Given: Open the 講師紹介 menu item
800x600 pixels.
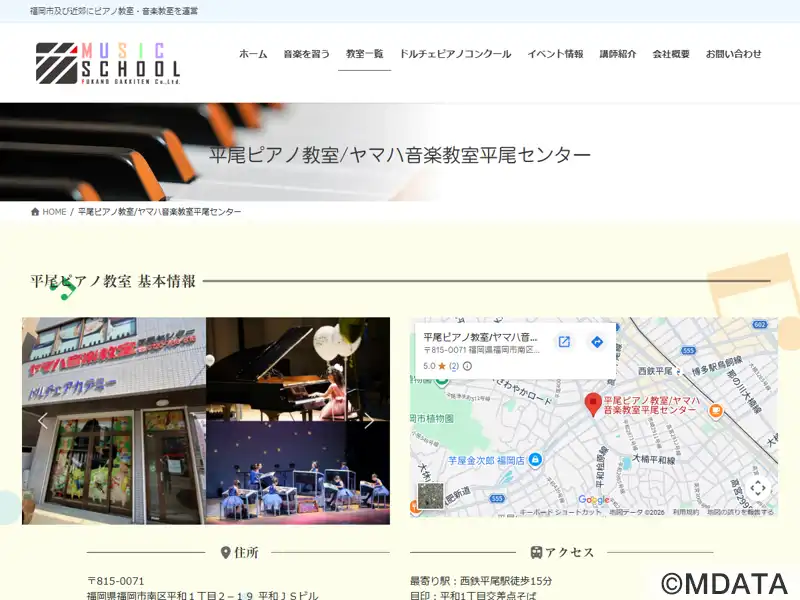Looking at the screenshot, I should click(x=618, y=54).
